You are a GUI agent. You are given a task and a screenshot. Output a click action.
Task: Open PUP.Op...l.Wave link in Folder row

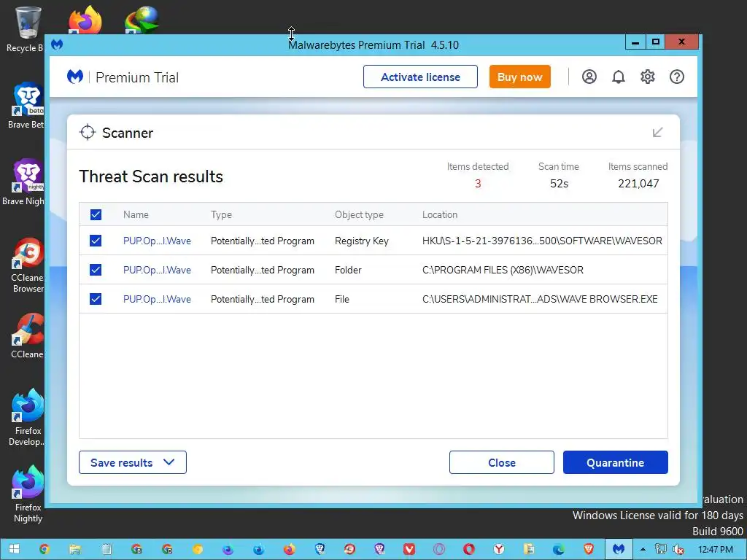point(157,270)
